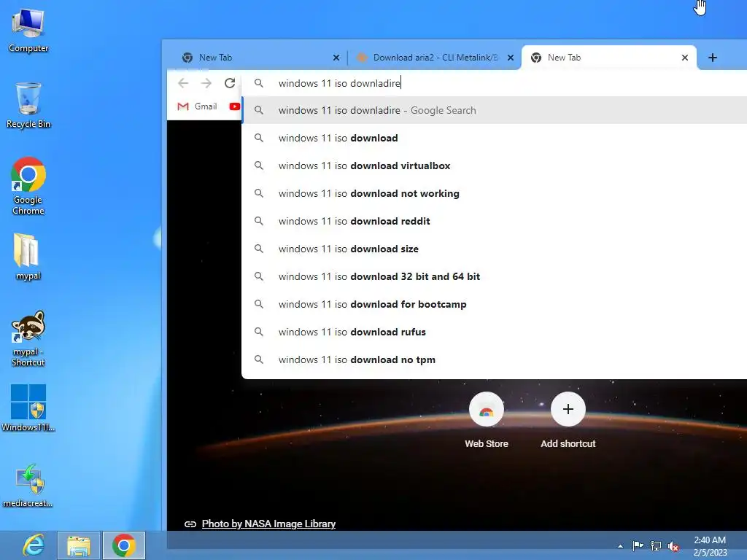Close the active New Tab
The height and width of the screenshot is (560, 747).
click(x=685, y=58)
